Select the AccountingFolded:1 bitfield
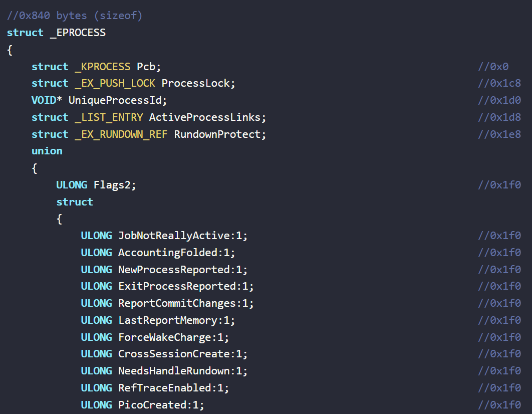The width and height of the screenshot is (532, 414). pyautogui.click(x=174, y=253)
